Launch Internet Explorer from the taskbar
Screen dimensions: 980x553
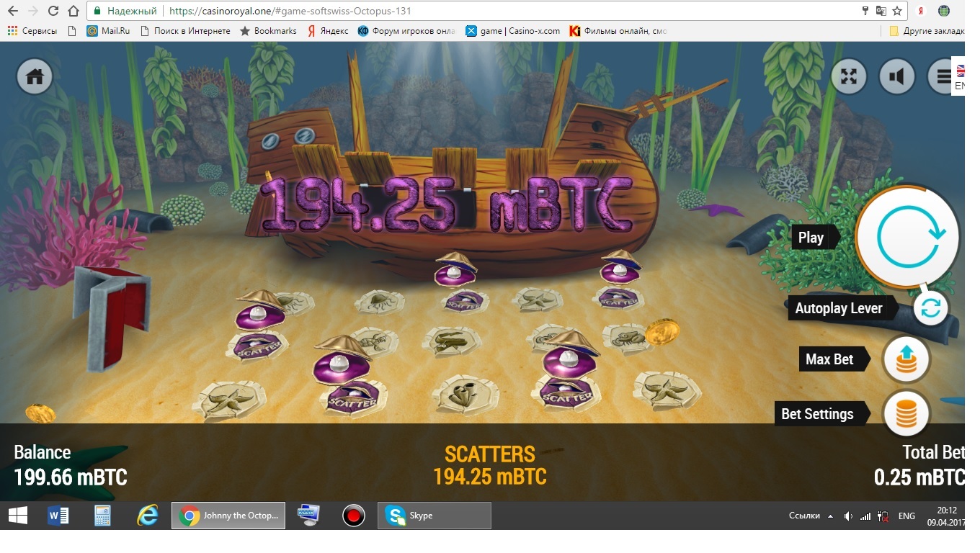[148, 516]
